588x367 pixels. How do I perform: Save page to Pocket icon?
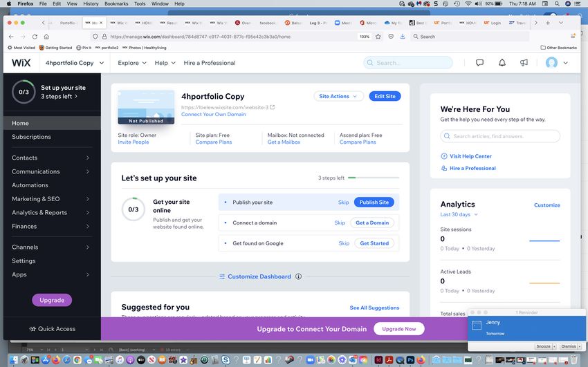[x=391, y=37]
